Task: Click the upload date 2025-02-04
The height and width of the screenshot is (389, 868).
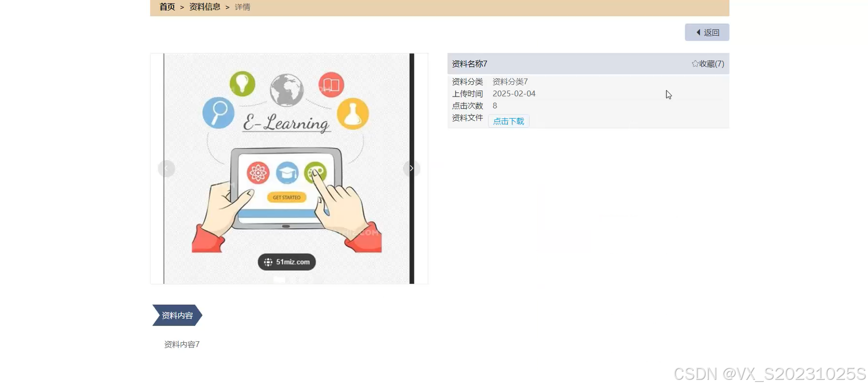Action: point(514,94)
